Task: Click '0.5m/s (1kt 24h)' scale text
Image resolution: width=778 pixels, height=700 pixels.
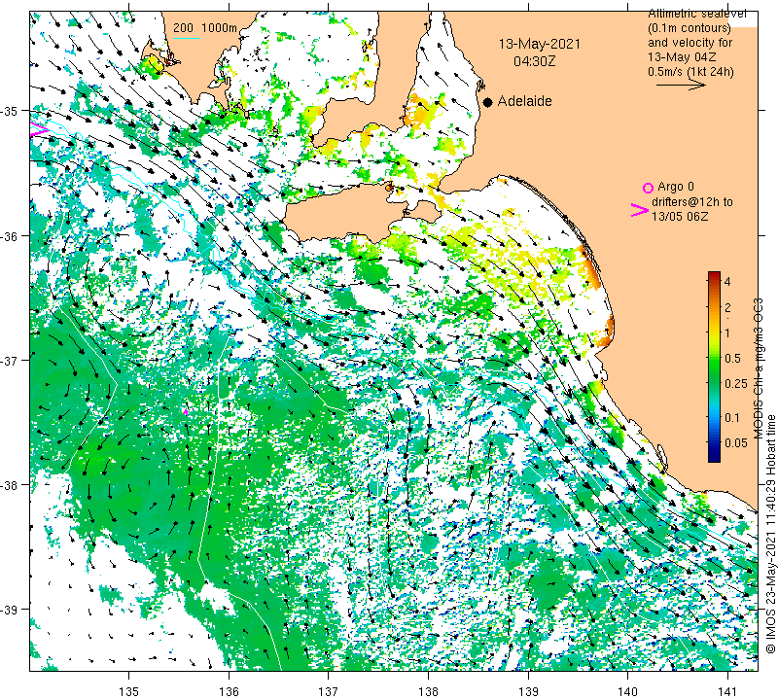Action: [x=690, y=72]
